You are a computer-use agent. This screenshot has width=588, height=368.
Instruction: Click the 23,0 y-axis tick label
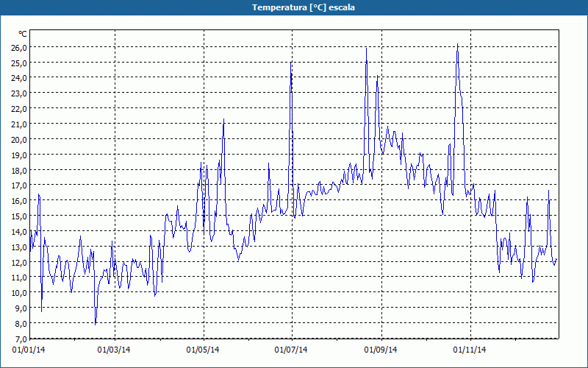tap(18, 93)
